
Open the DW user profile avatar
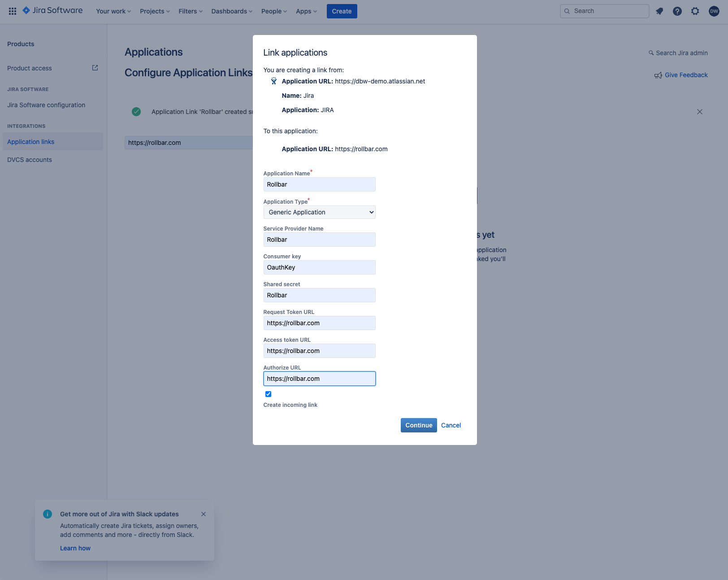click(714, 11)
